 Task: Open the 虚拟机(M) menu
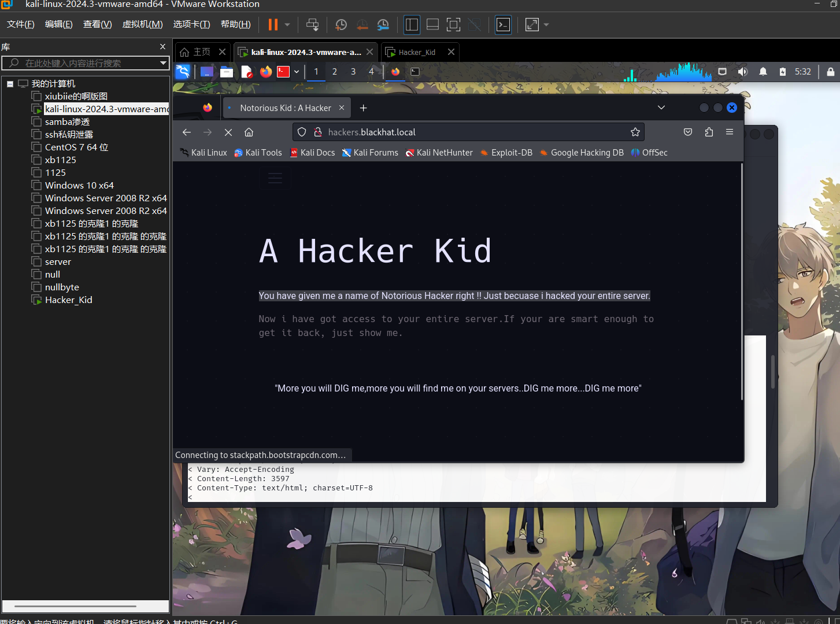tap(142, 24)
